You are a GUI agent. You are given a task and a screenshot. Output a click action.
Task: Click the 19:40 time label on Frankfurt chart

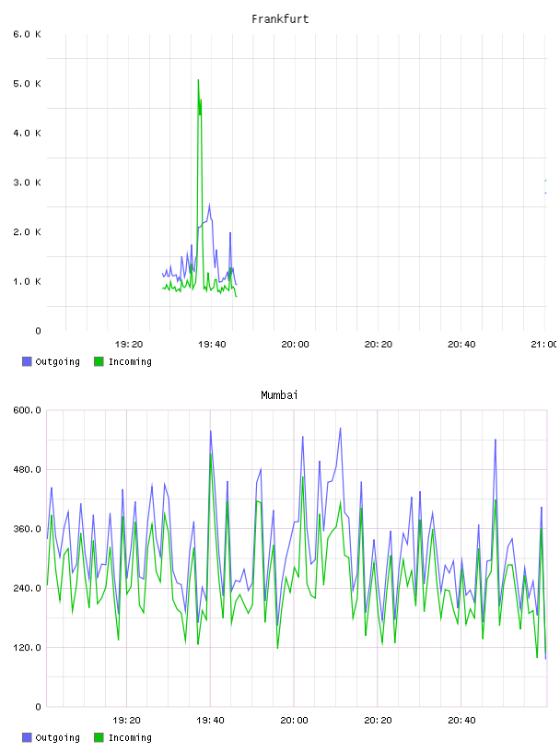point(212,345)
